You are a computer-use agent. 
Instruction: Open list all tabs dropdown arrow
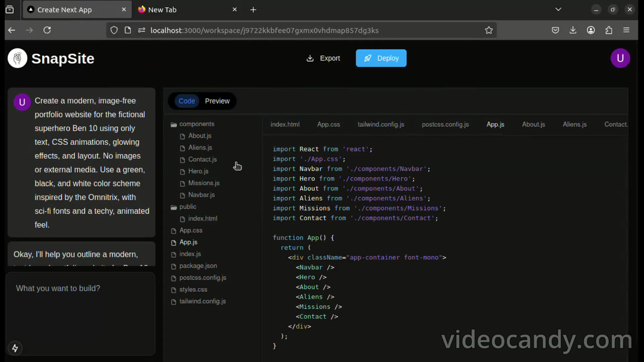[x=558, y=9]
